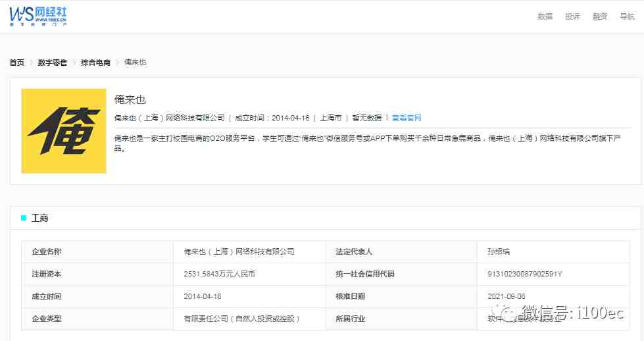Click 有限责任公司 enterprise type value
644x341 pixels.
pos(241,319)
